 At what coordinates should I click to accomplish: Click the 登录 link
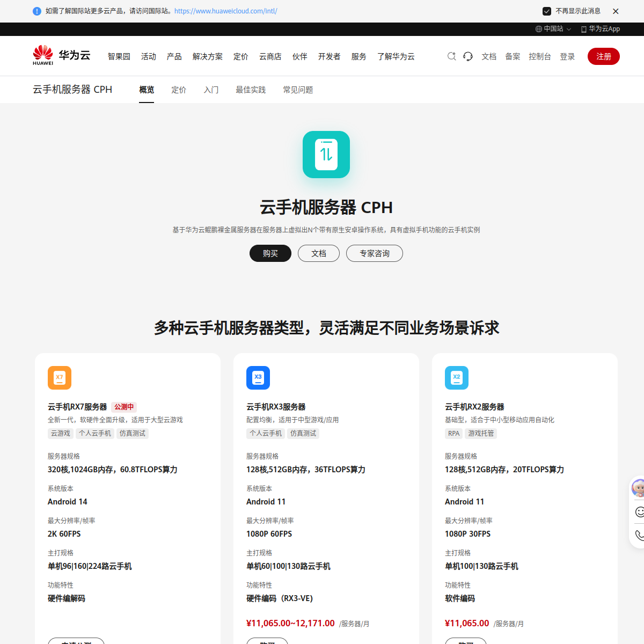click(567, 56)
